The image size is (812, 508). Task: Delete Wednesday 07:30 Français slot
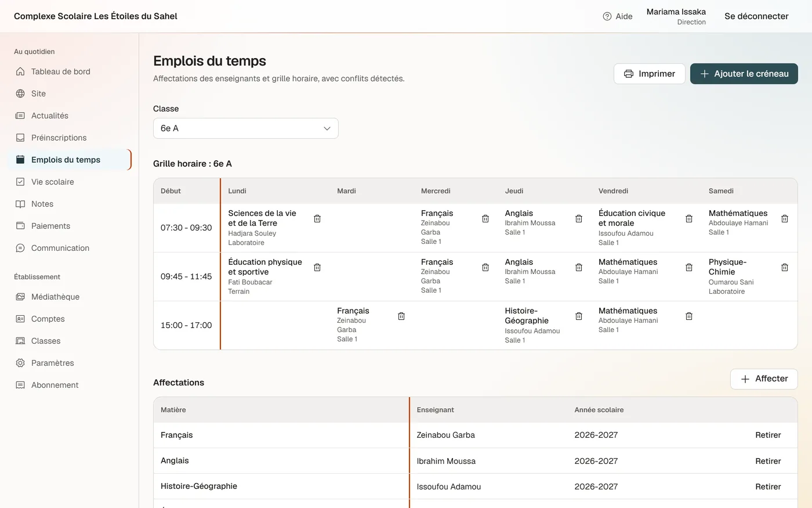point(485,219)
